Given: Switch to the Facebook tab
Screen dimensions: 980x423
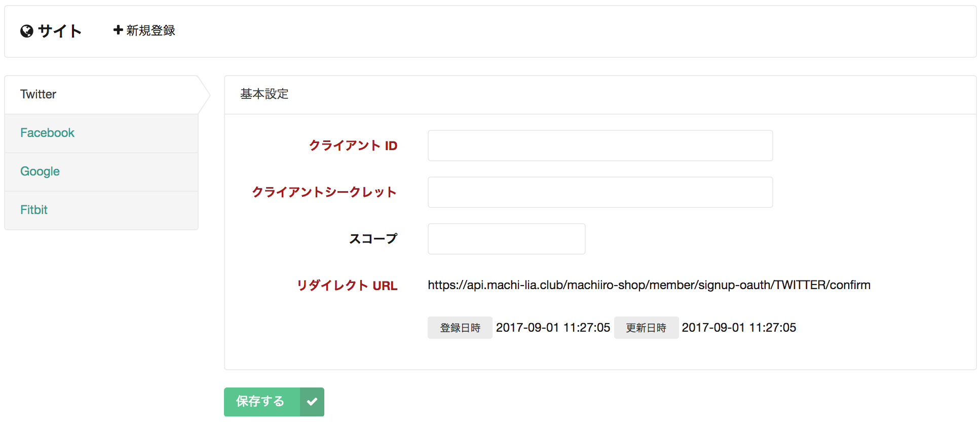Looking at the screenshot, I should click(x=101, y=133).
